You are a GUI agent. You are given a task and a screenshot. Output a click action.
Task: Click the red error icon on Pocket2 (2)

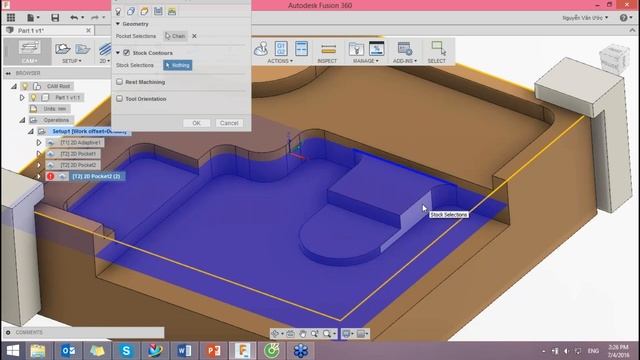click(x=51, y=176)
